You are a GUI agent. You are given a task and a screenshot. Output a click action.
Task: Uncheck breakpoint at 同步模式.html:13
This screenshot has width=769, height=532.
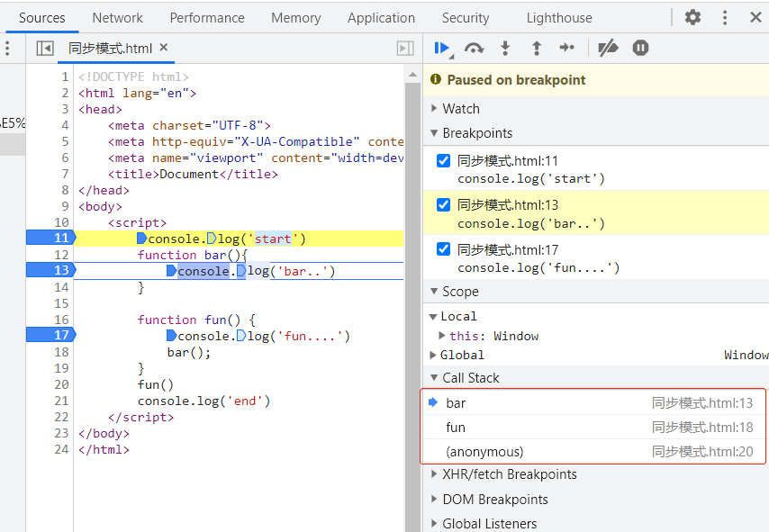(x=443, y=205)
